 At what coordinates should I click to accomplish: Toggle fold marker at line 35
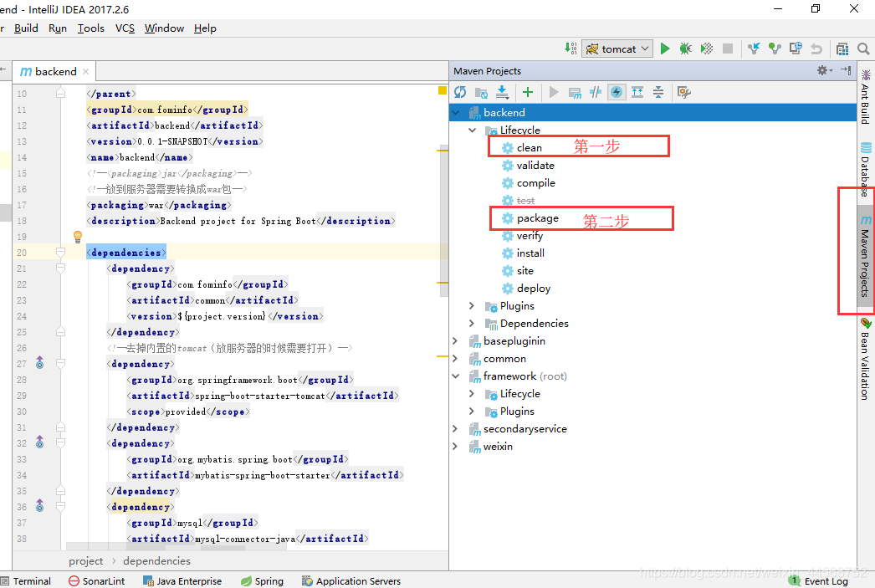tap(60, 491)
